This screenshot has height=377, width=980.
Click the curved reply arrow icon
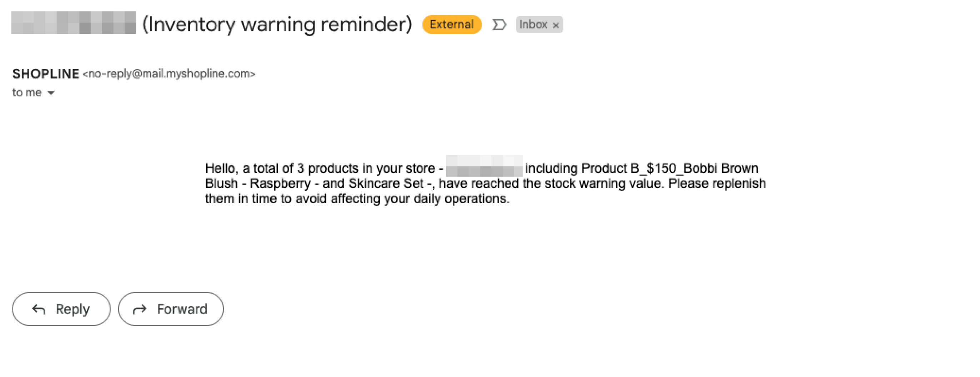coord(39,309)
